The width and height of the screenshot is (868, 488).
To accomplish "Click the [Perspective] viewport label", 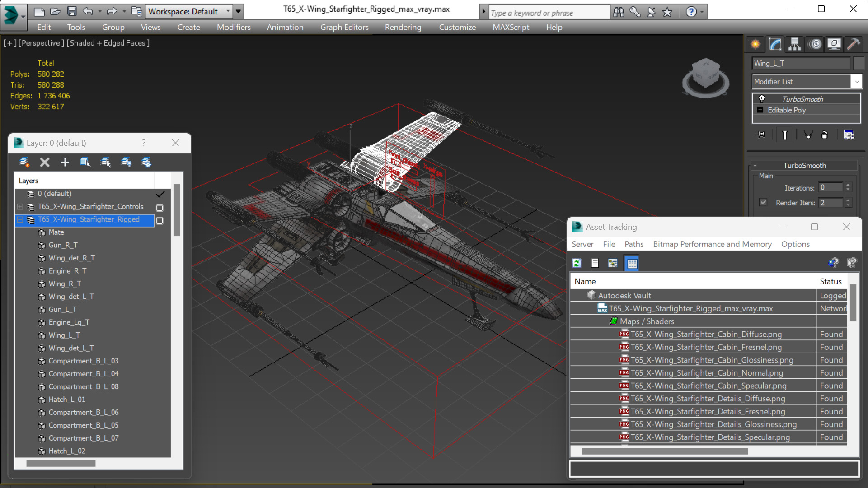I will [x=41, y=43].
